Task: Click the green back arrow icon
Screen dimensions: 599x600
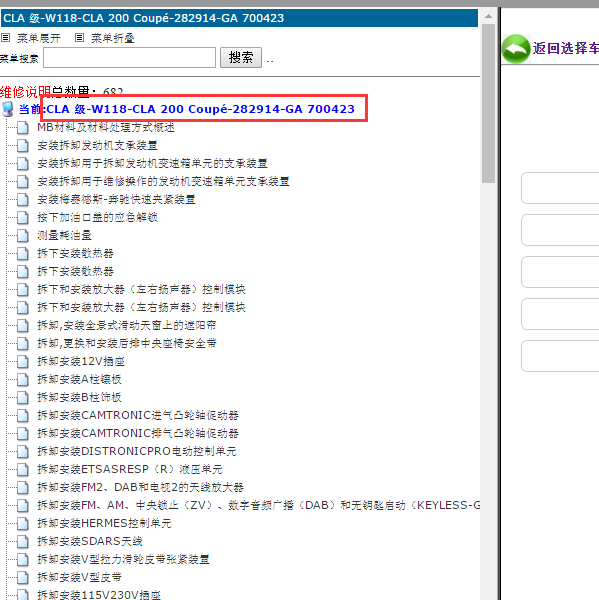Action: (516, 49)
